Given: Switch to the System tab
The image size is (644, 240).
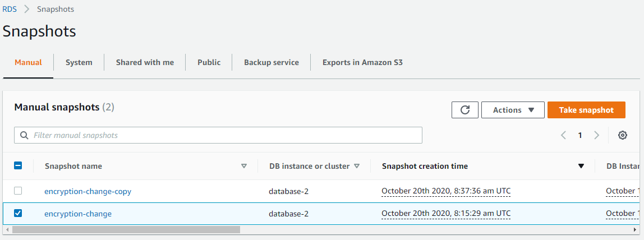Looking at the screenshot, I should 79,62.
